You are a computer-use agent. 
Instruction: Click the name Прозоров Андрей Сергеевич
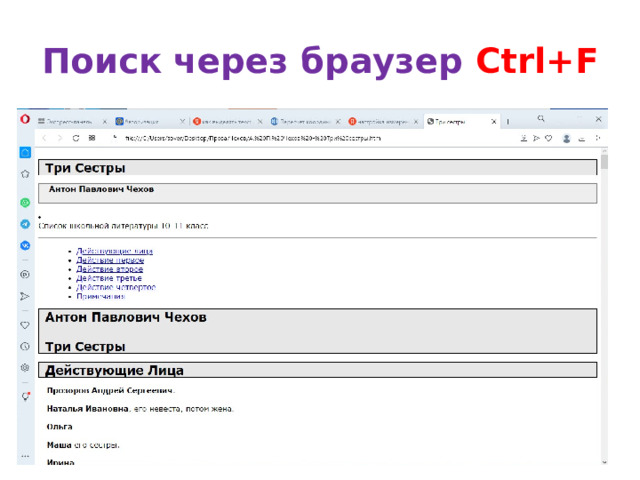pos(111,391)
